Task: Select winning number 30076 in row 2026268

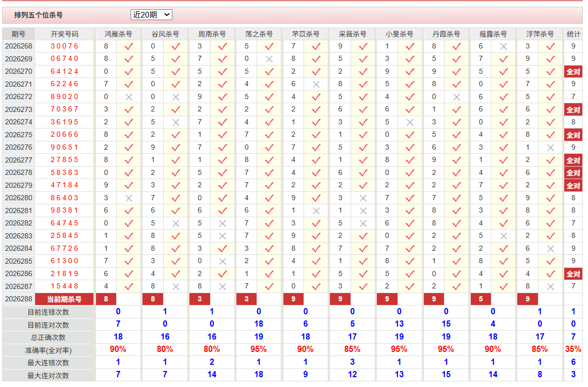Action: [x=65, y=46]
